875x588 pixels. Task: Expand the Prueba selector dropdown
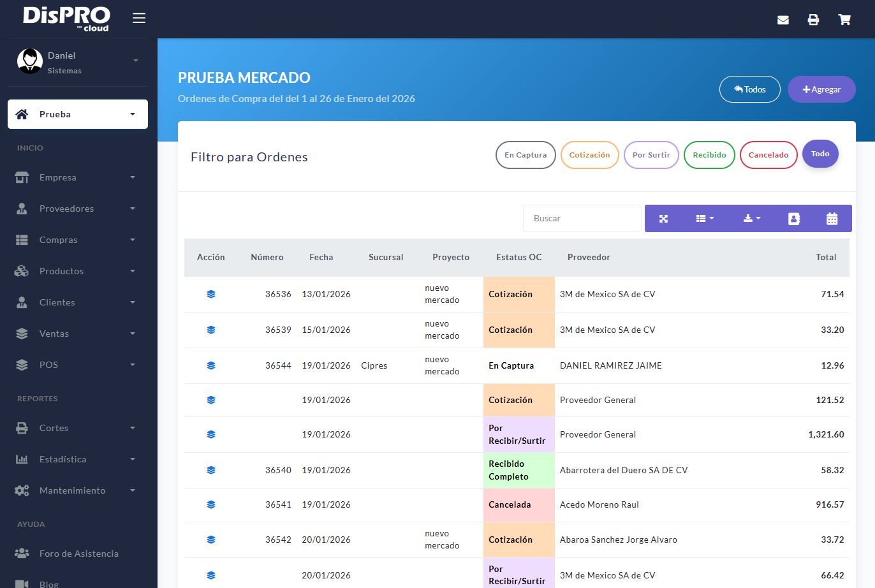tap(78, 114)
